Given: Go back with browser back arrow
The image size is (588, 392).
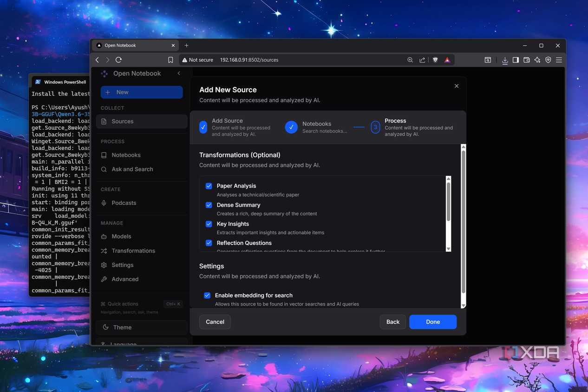Looking at the screenshot, I should point(97,60).
